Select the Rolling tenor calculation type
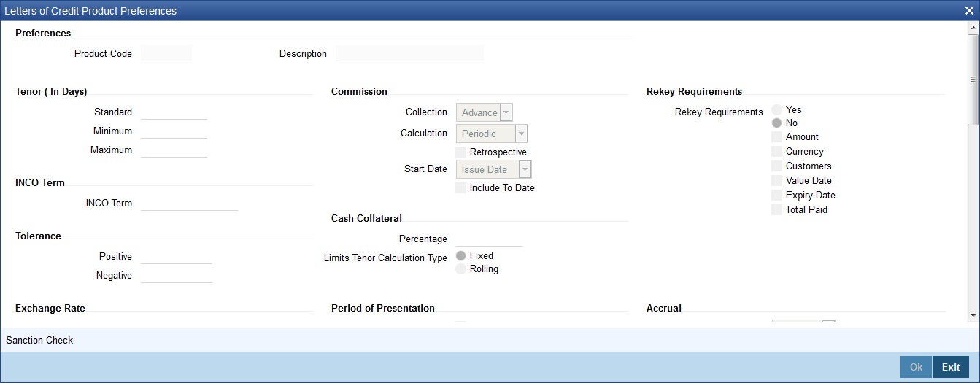The width and height of the screenshot is (980, 383). tap(460, 268)
